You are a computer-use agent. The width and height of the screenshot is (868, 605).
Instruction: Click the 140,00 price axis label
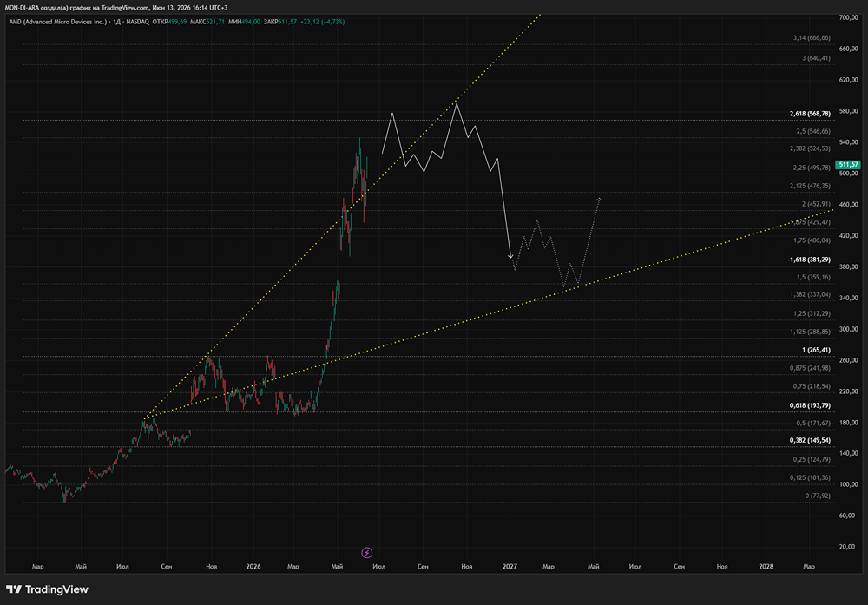pos(848,453)
